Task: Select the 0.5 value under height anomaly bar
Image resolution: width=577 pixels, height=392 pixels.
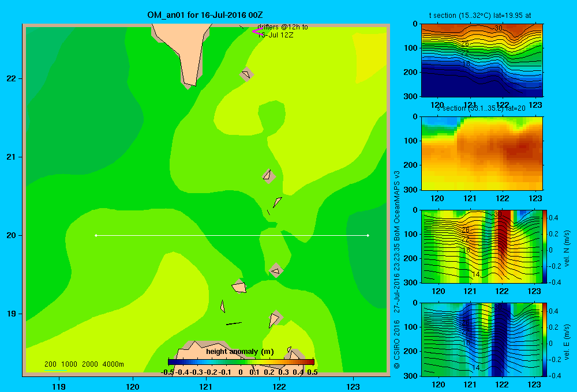Action: pyautogui.click(x=312, y=372)
